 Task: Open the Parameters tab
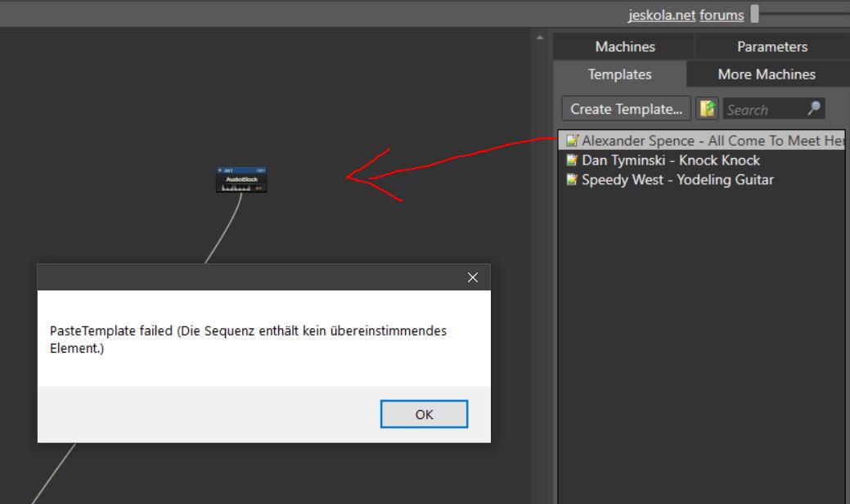[771, 47]
